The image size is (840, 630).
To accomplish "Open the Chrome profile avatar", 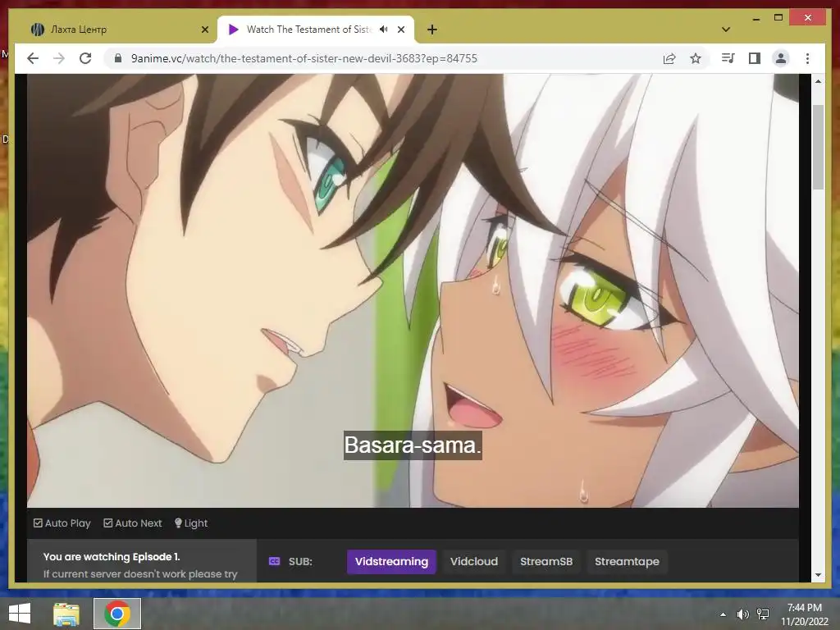I will tap(781, 58).
